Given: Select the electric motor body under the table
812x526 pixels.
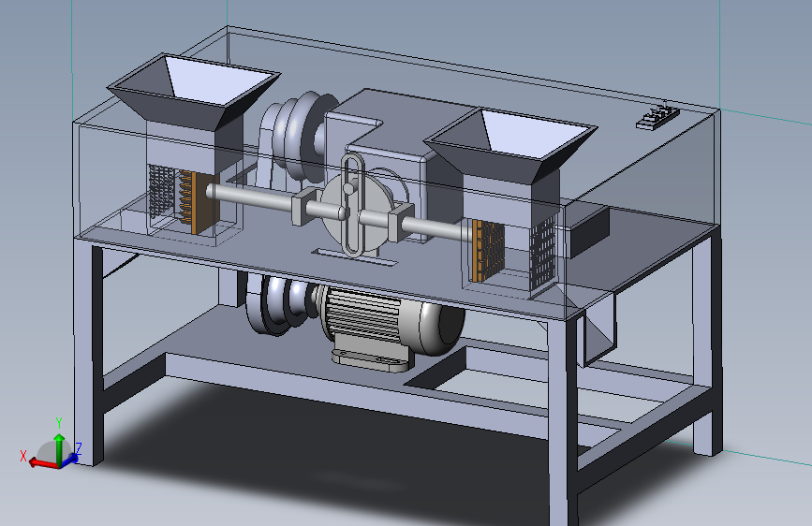Looking at the screenshot, I should point(393,321).
